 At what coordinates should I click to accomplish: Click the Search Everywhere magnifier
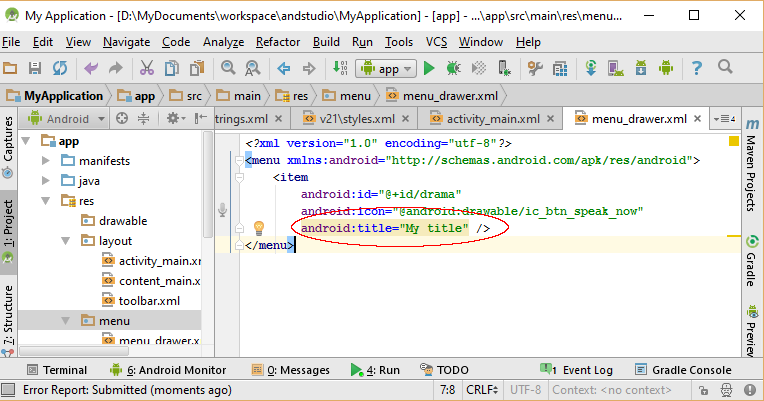tap(725, 67)
